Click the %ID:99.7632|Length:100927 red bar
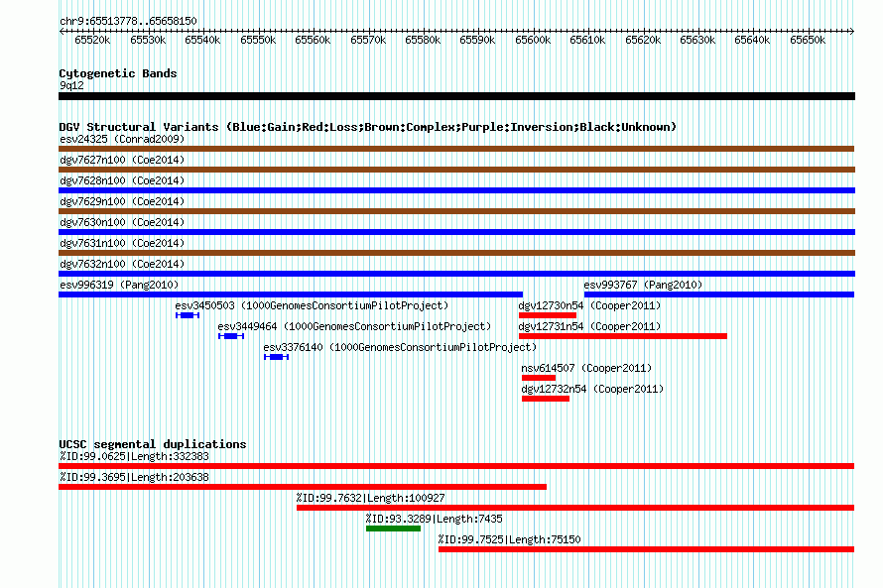 (x=575, y=508)
